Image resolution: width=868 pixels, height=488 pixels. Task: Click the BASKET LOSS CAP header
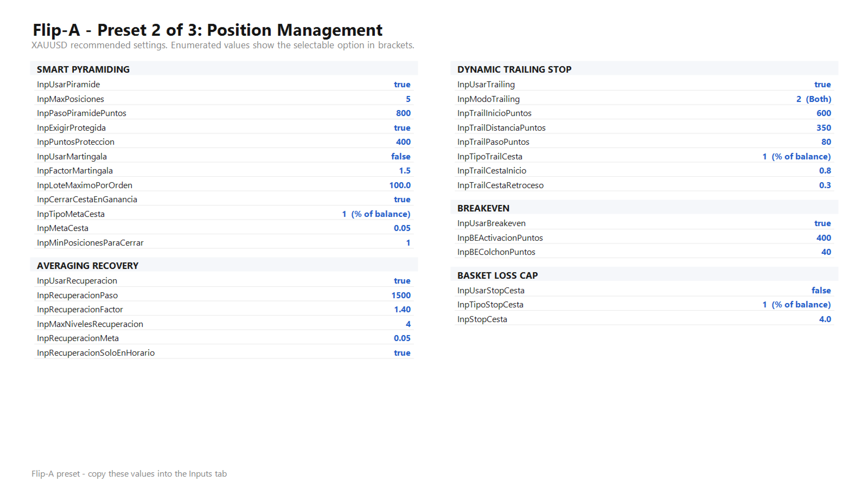(x=497, y=275)
